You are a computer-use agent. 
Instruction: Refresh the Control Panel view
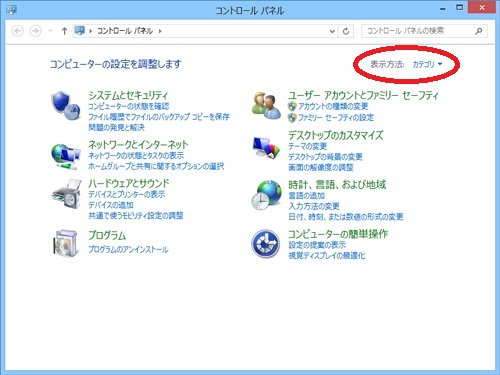(346, 31)
